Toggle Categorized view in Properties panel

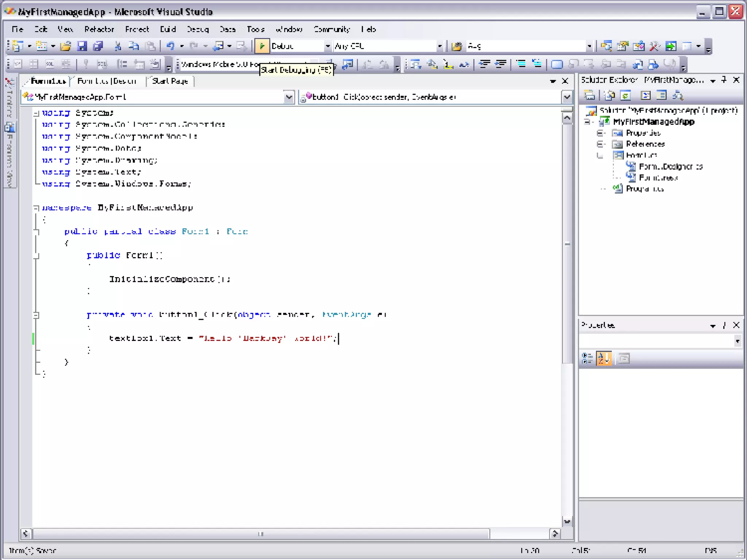(587, 358)
